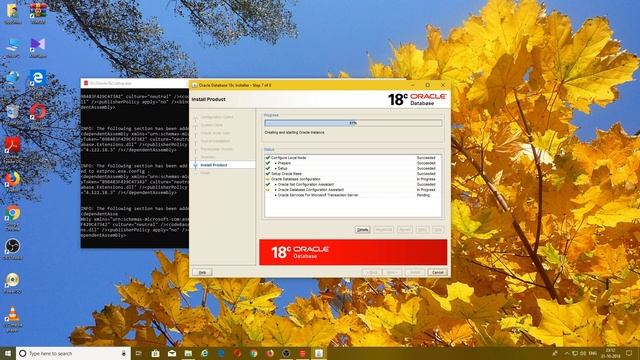Select 'Setup Oracle Base' status row
Image resolution: width=640 pixels, height=360 pixels.
coord(353,173)
